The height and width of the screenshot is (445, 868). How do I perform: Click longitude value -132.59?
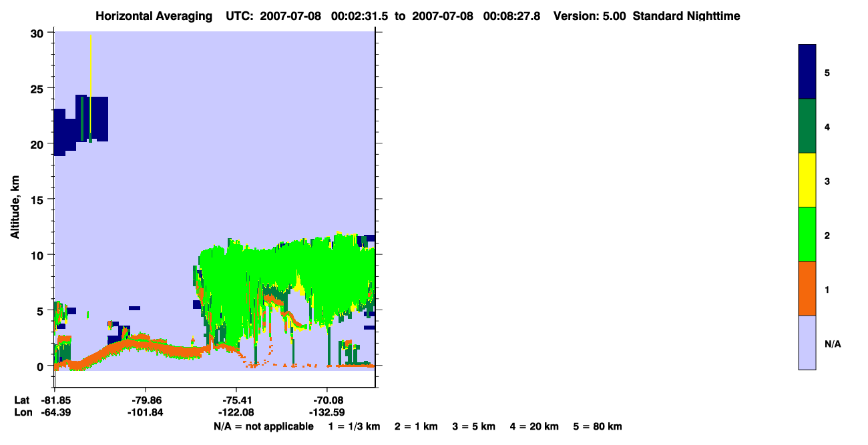point(327,412)
